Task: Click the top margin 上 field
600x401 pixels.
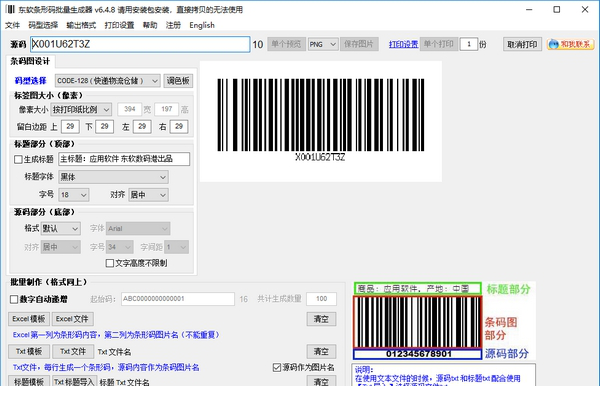Action: 70,126
